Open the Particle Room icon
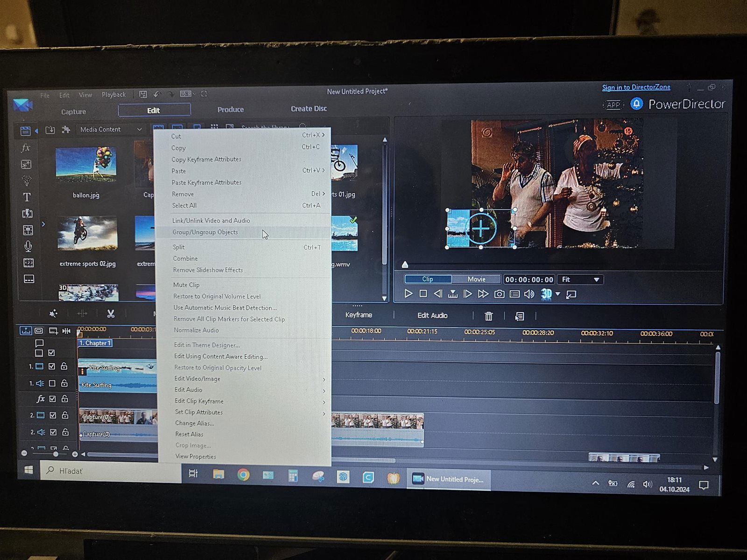The width and height of the screenshot is (747, 560). tap(27, 181)
